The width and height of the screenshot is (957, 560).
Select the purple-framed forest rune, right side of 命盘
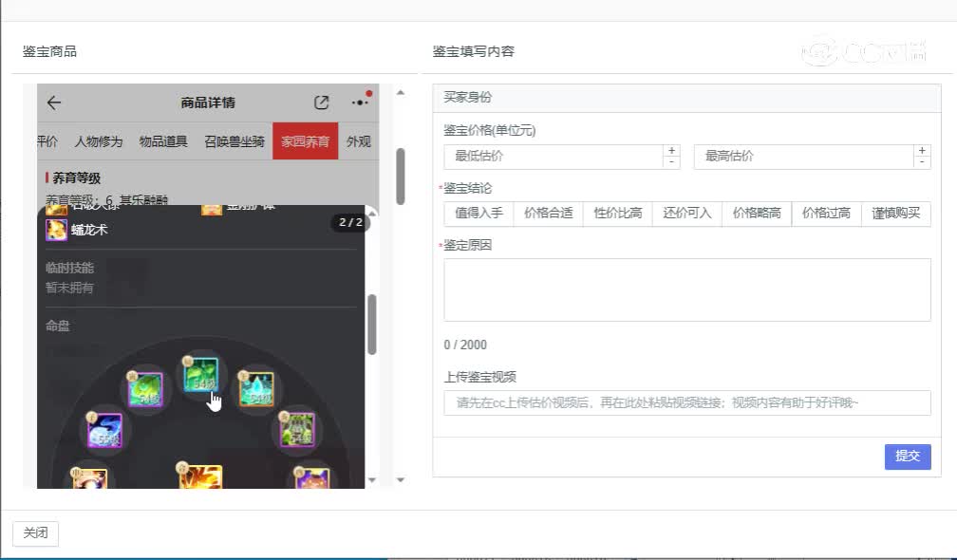pos(297,429)
